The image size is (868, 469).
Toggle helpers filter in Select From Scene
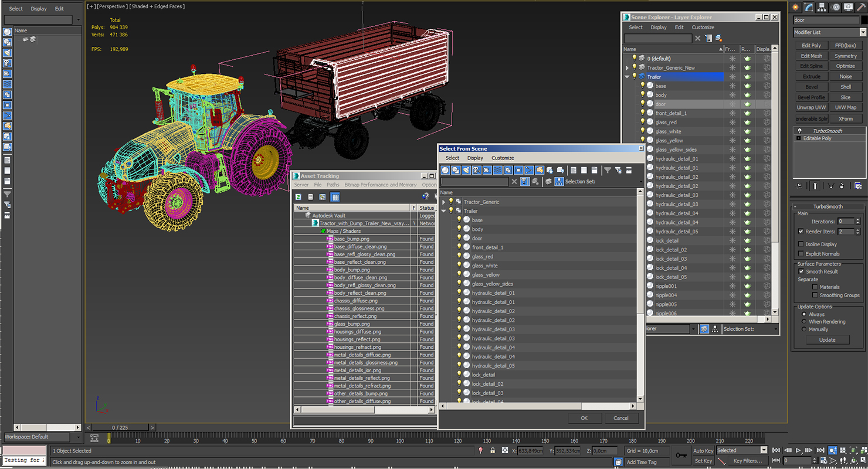coord(487,170)
